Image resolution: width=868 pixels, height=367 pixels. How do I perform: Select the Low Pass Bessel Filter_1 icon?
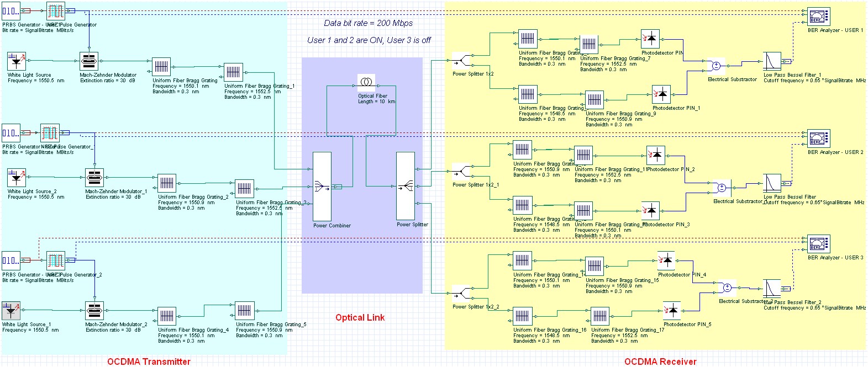pyautogui.click(x=772, y=61)
